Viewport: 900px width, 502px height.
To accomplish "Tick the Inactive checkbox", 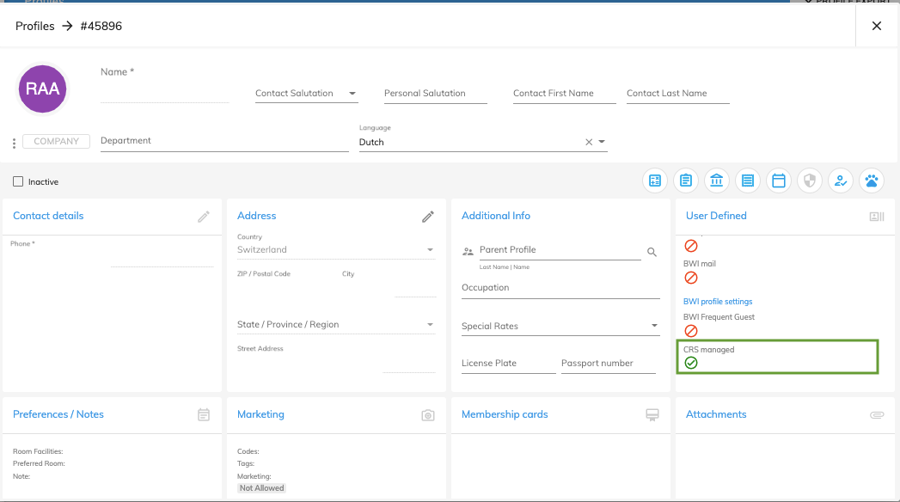I will click(x=18, y=182).
